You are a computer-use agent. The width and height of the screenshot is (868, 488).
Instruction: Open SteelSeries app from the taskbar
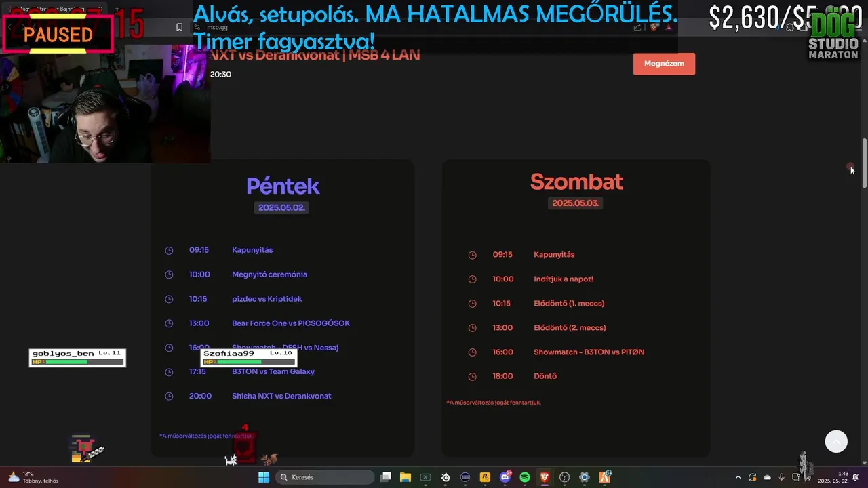[x=446, y=477]
